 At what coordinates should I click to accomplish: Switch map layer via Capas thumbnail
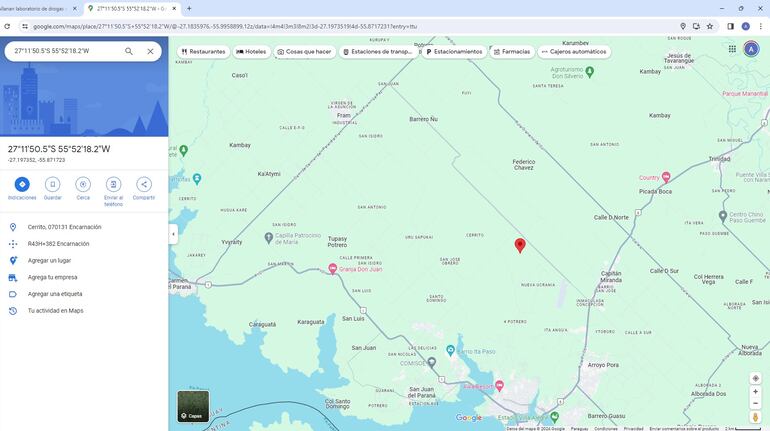click(193, 406)
